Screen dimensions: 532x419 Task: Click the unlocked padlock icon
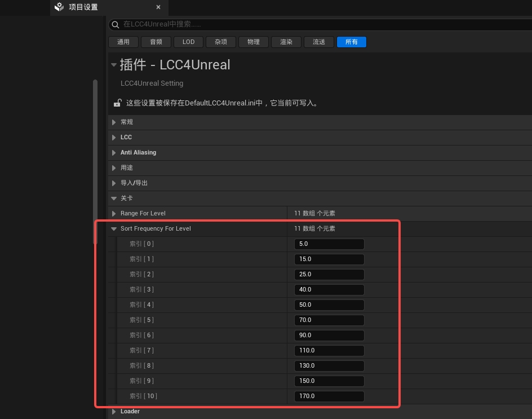click(x=117, y=103)
